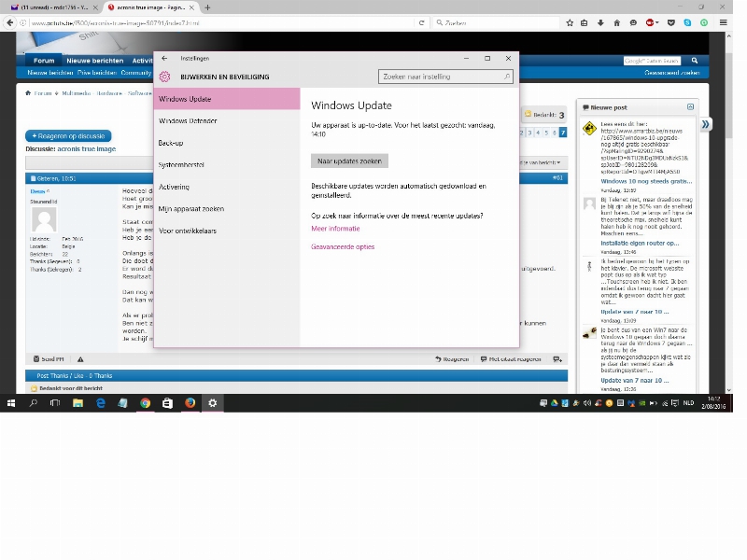Click the Forum tab in the site navigation
747x560 pixels.
click(x=44, y=61)
